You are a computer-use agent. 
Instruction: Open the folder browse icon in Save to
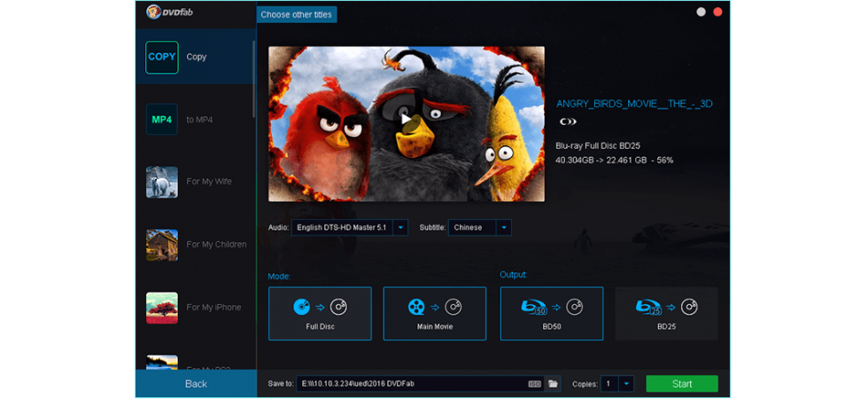(552, 383)
